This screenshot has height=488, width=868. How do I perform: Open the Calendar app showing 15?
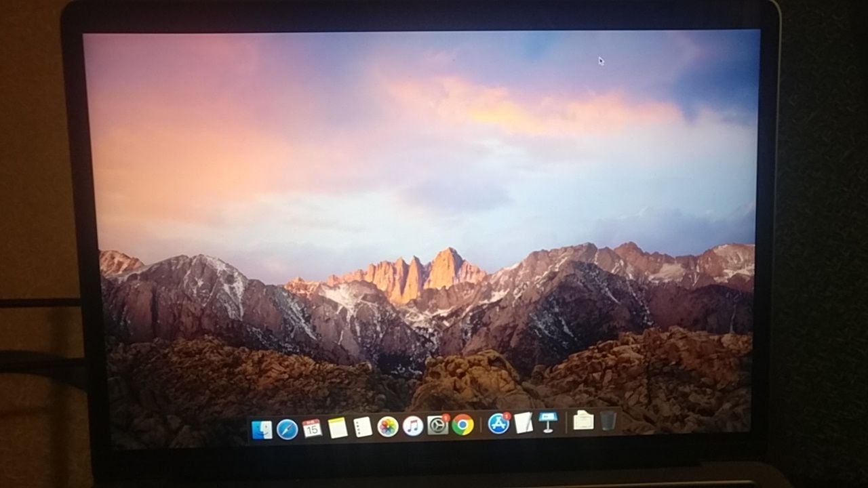point(312,428)
